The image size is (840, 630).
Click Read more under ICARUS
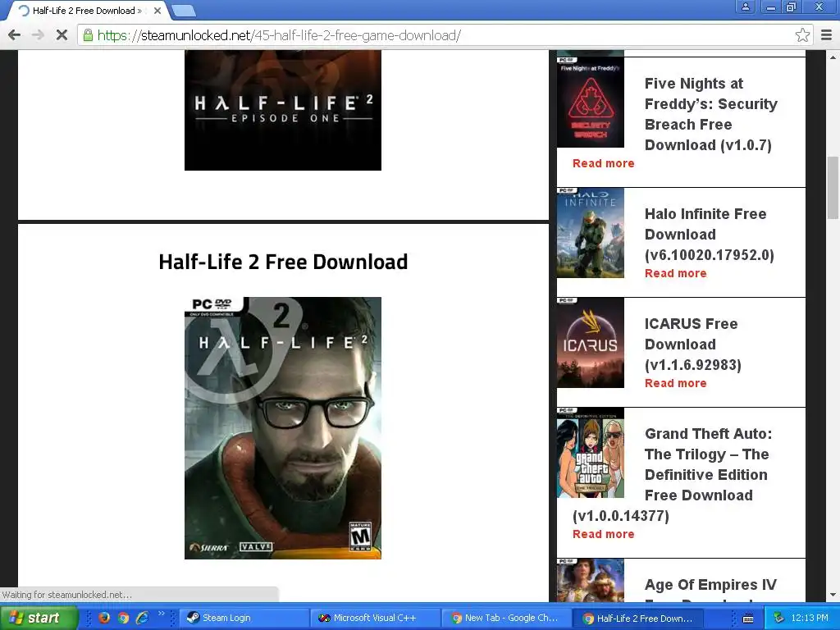point(676,383)
